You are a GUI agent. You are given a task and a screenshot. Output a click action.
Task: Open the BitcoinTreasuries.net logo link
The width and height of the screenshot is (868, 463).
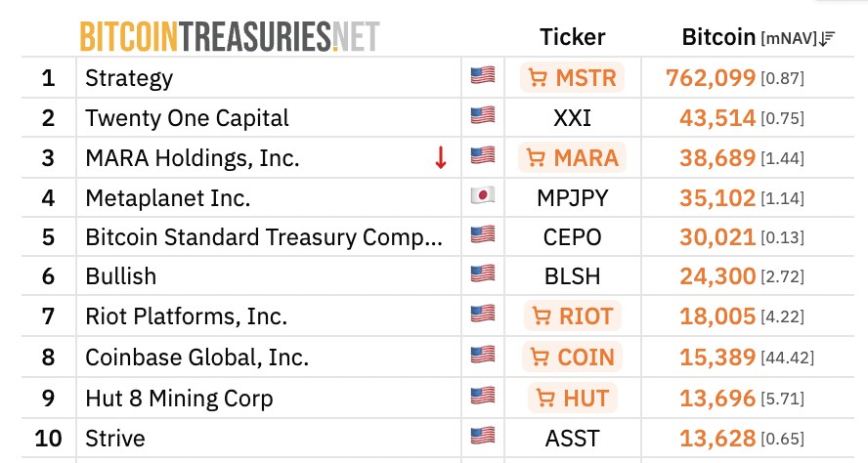pos(230,36)
